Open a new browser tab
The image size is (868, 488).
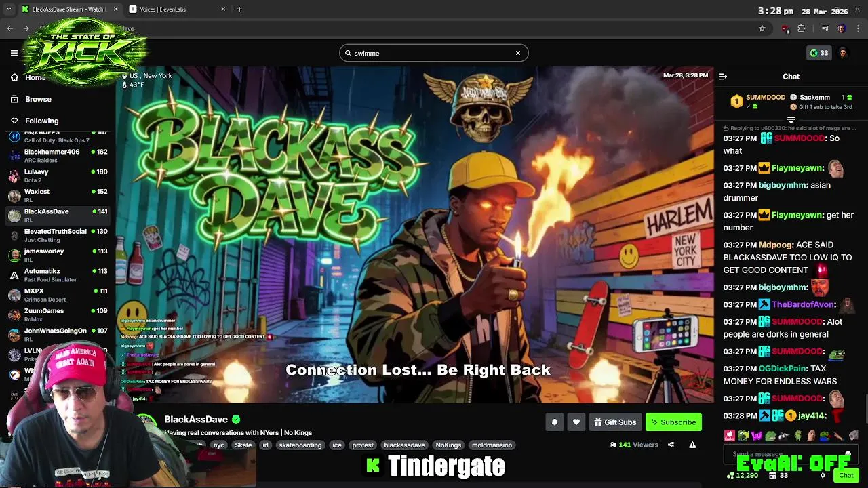coord(239,9)
